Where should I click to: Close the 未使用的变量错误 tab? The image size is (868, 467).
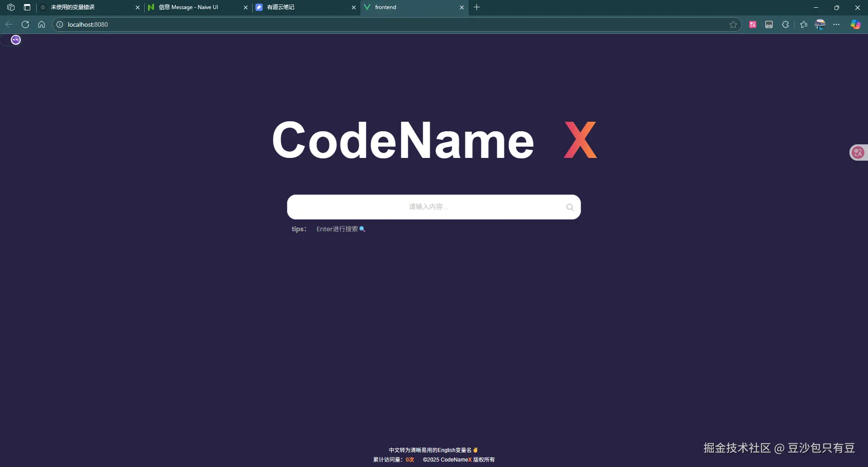tap(138, 7)
